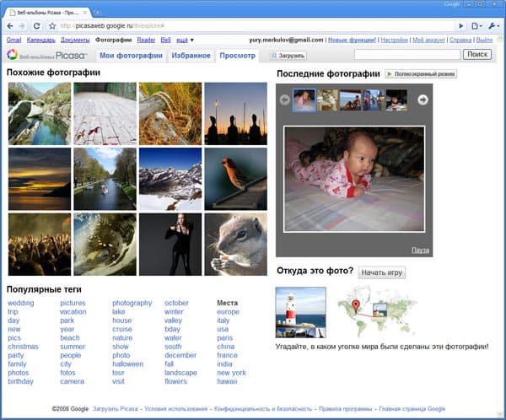This screenshot has height=420, width=506.
Task: Click the 'vacation' tag
Action: [x=73, y=311]
